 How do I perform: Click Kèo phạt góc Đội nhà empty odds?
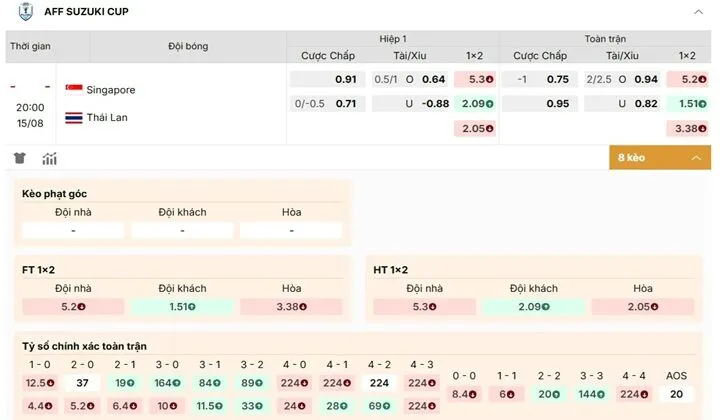(73, 230)
